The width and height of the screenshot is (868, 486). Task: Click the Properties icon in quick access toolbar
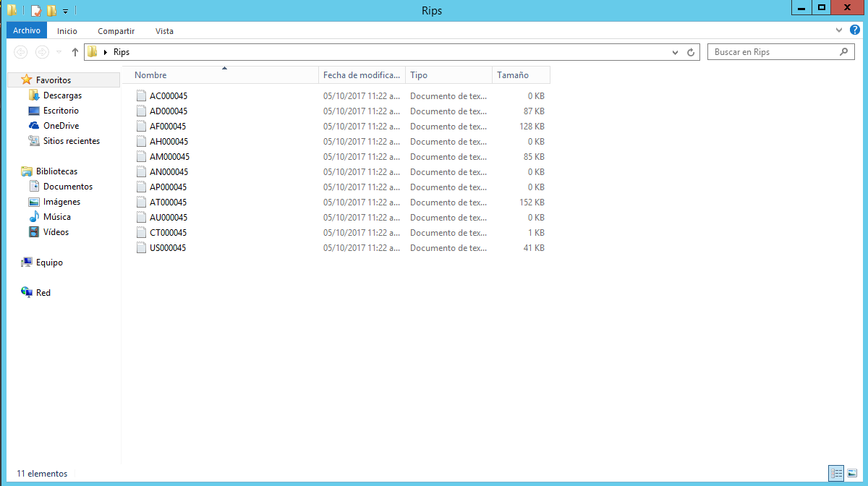[x=35, y=10]
